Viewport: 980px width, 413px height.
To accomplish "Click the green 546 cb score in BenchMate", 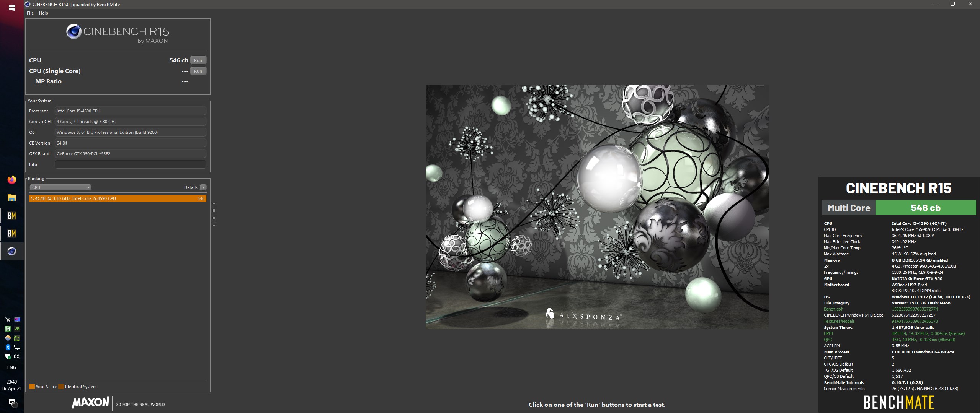I will pos(926,208).
